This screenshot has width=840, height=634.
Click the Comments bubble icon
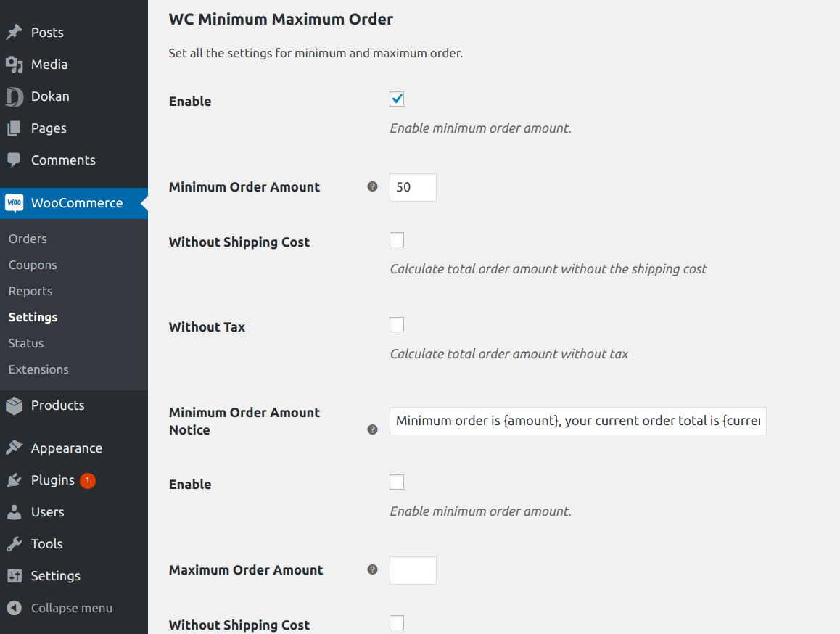coord(15,160)
